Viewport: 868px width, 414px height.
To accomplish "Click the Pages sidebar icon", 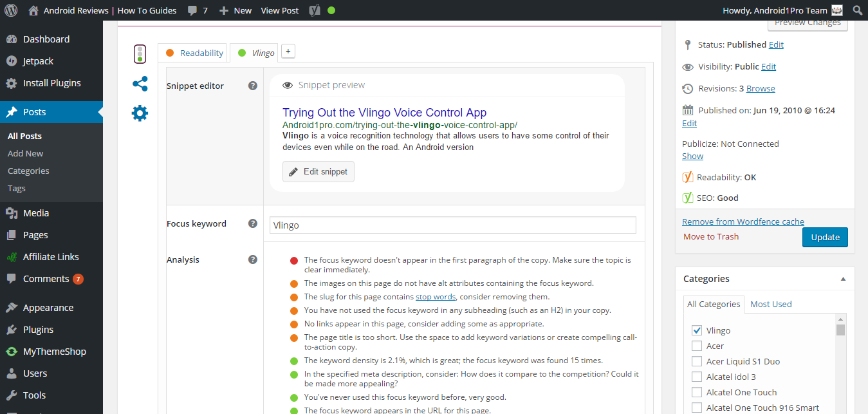I will (11, 235).
